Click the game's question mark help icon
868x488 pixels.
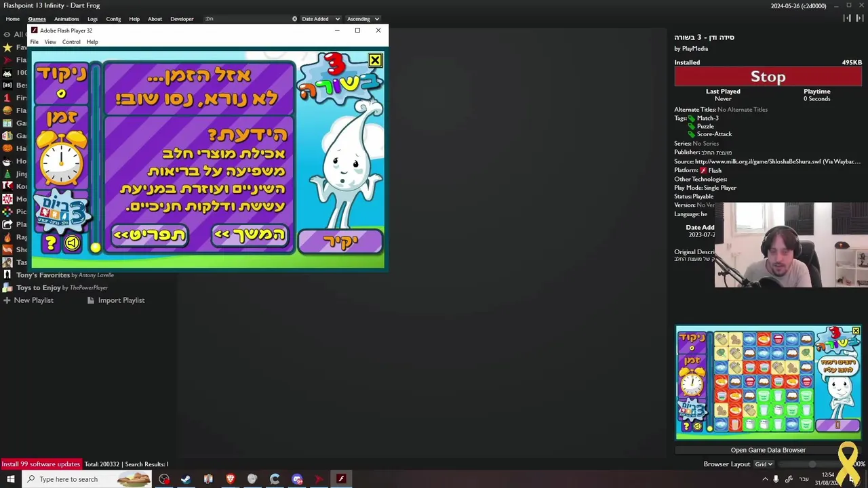click(x=51, y=243)
